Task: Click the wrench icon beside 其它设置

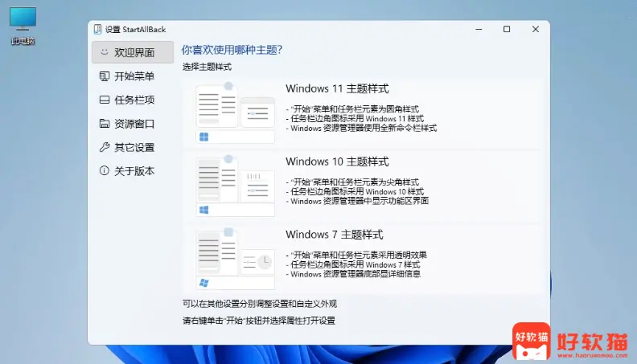Action: 105,147
